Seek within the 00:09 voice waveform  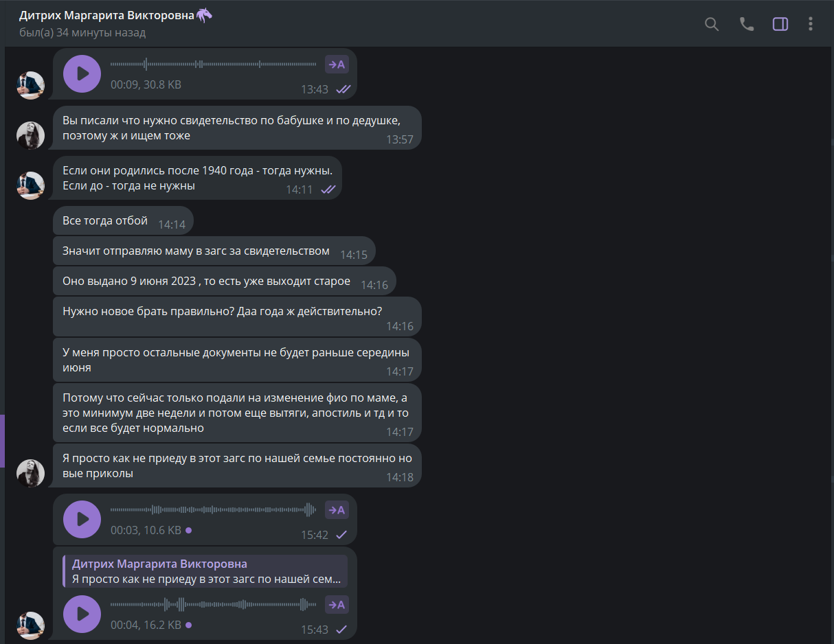214,65
